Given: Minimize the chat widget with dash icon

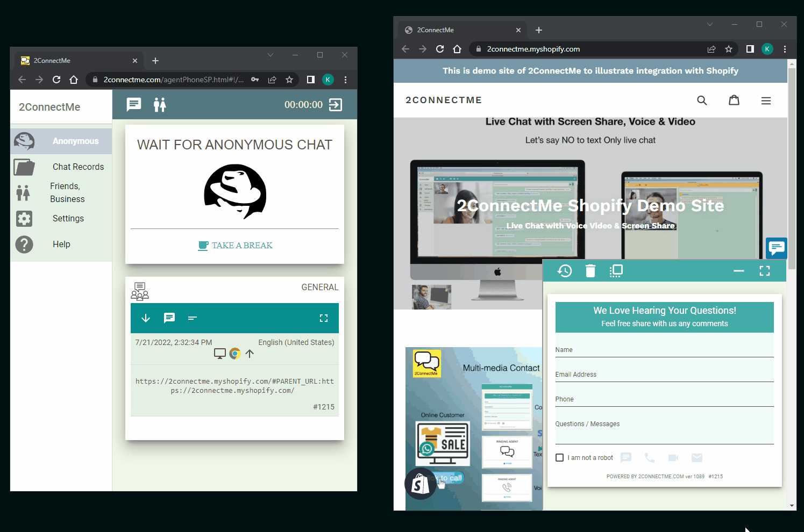Looking at the screenshot, I should coord(739,271).
